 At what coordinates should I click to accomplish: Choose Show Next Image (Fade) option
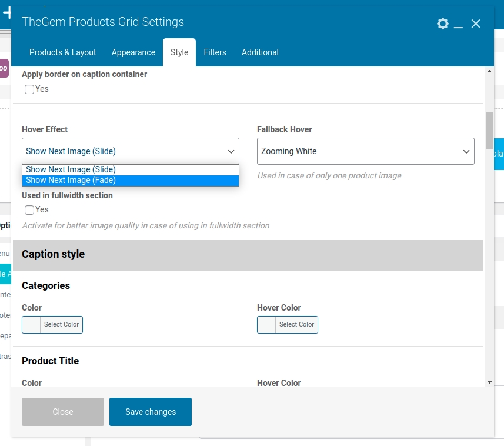pyautogui.click(x=131, y=181)
